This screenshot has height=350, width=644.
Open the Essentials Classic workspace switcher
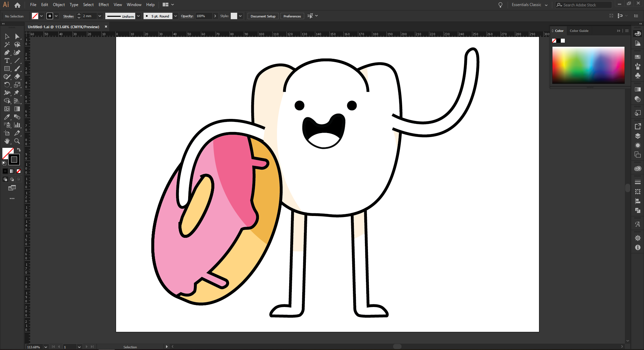point(530,5)
